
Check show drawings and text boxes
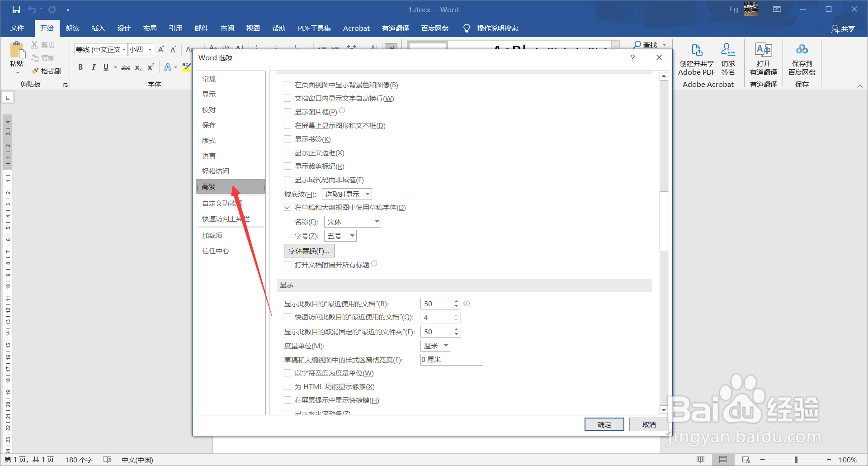(x=288, y=125)
